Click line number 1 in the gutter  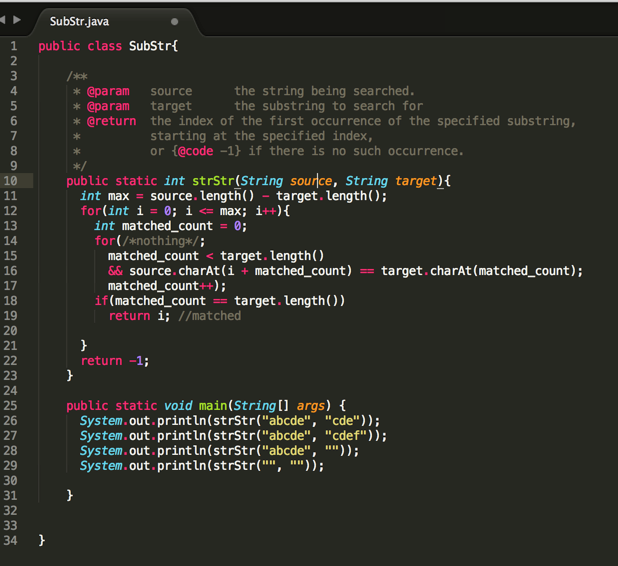[14, 46]
